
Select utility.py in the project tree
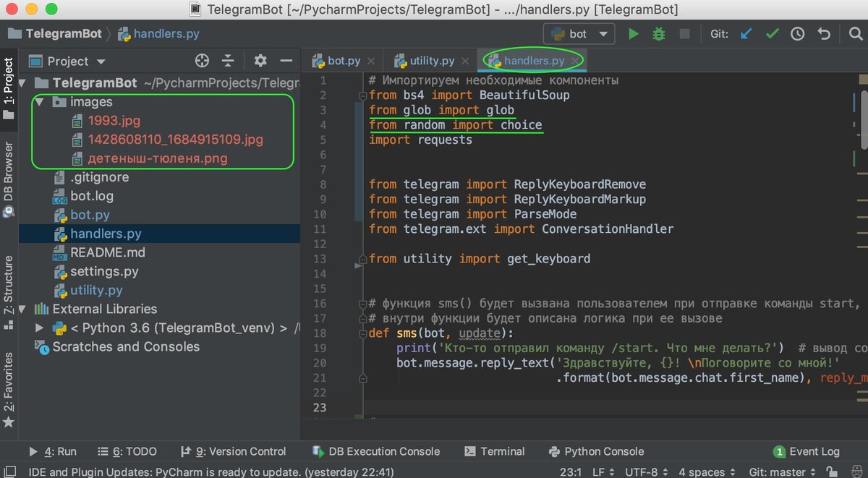(x=96, y=291)
